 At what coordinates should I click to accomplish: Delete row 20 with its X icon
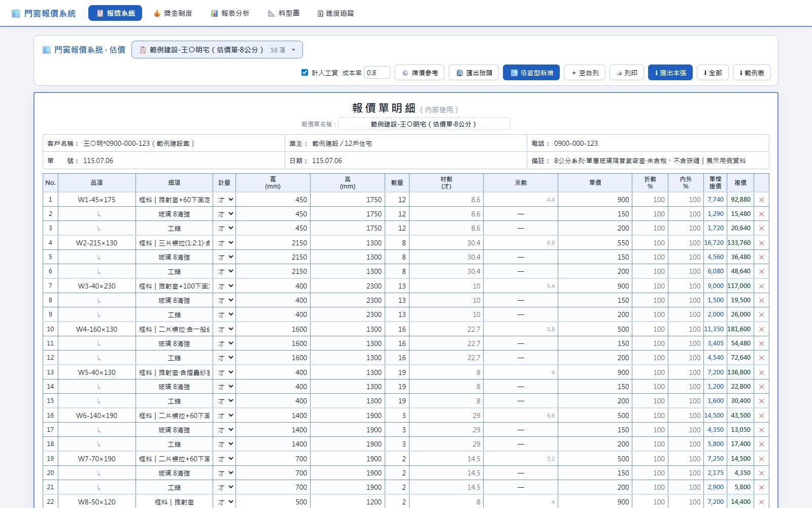pyautogui.click(x=761, y=473)
